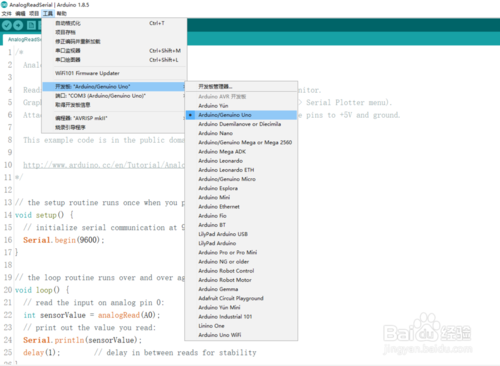Click the void setup() line
This screenshot has width=500, height=366.
[44, 215]
